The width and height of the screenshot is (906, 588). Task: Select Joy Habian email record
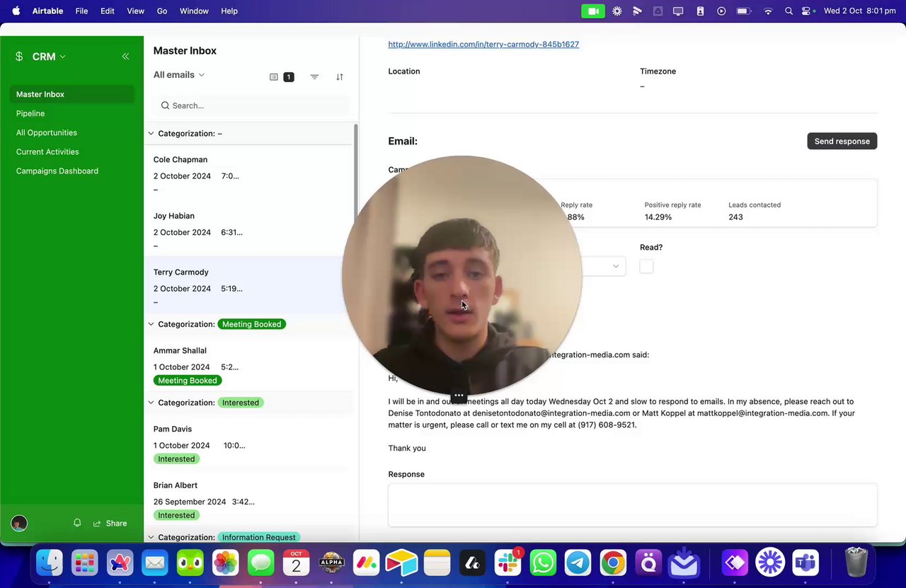point(248,230)
